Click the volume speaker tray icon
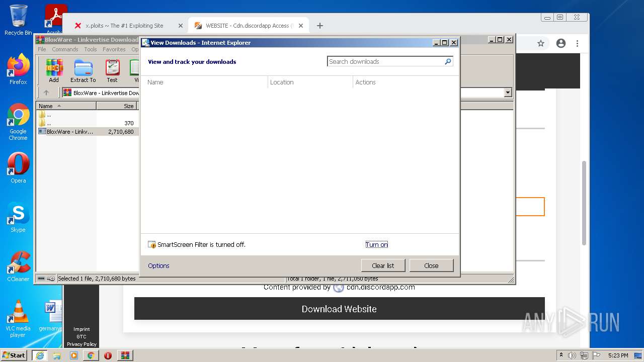 [572, 355]
